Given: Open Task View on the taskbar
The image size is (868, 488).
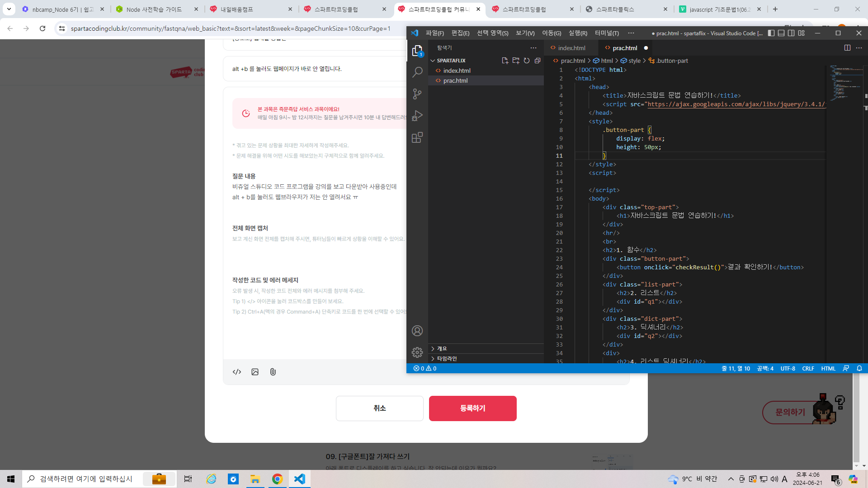Looking at the screenshot, I should point(188,479).
